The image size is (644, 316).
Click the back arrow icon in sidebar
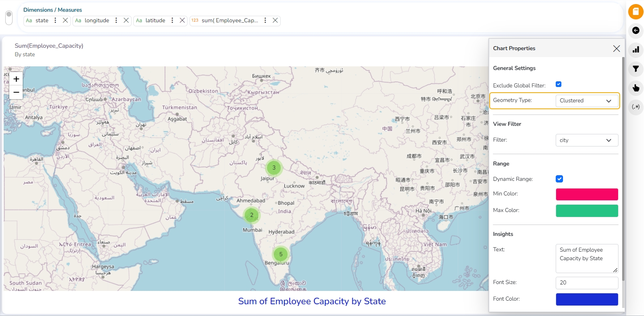(635, 31)
